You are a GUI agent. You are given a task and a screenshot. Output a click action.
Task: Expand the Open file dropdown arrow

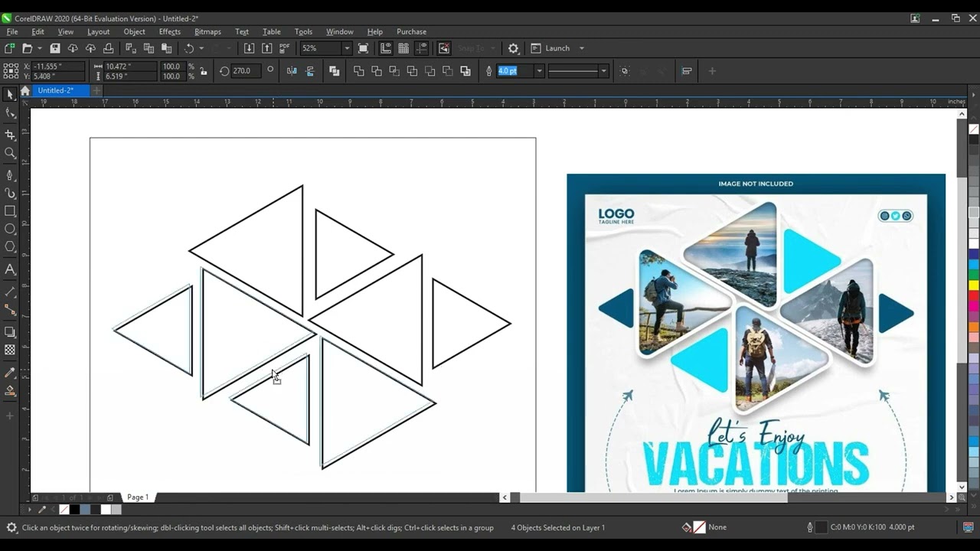[39, 48]
